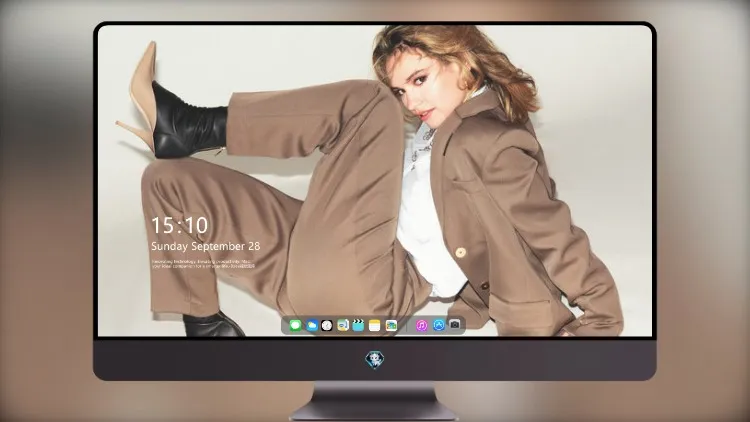Click the Sunday September 28 date text

coord(206,246)
